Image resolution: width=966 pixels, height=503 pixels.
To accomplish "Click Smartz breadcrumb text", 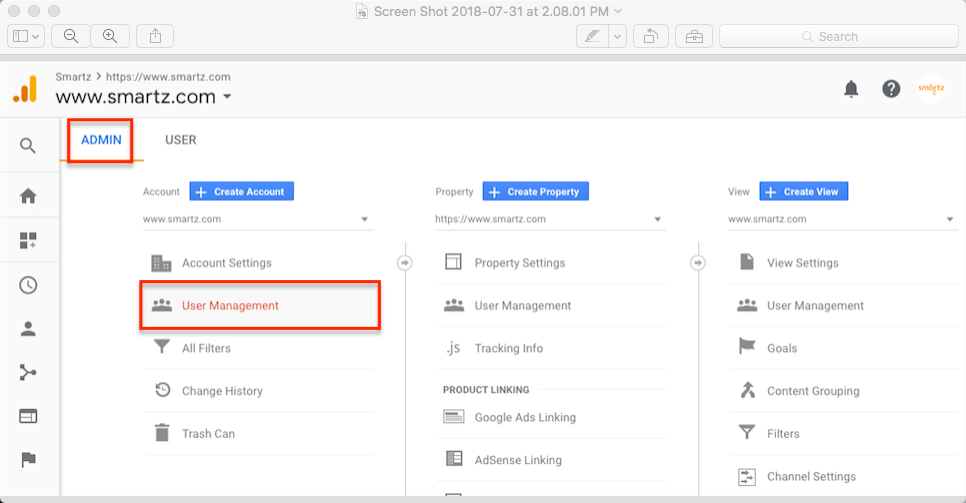I will (73, 77).
